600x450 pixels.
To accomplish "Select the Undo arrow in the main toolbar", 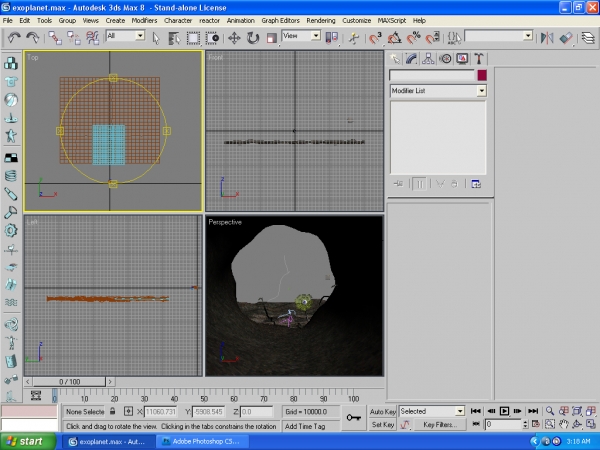I will point(14,38).
